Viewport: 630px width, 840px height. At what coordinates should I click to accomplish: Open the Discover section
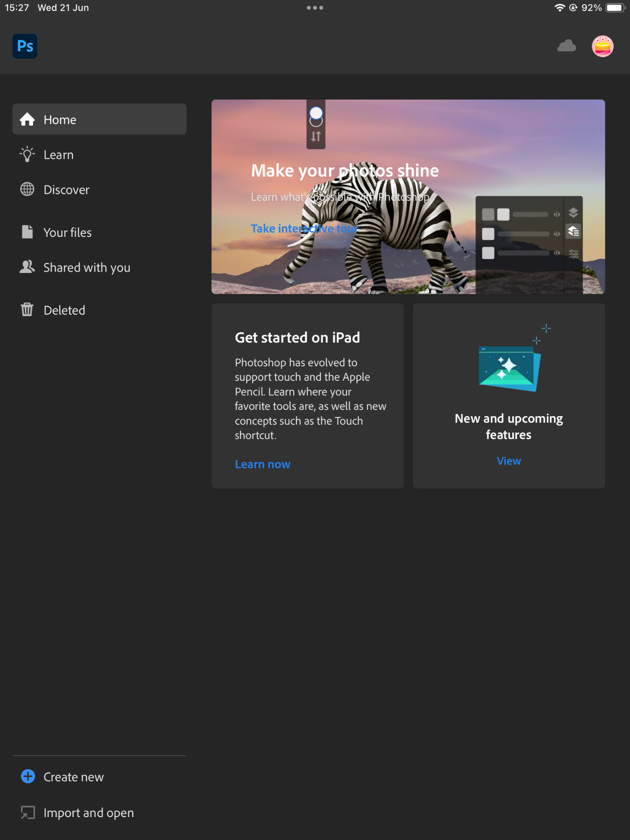[66, 190]
